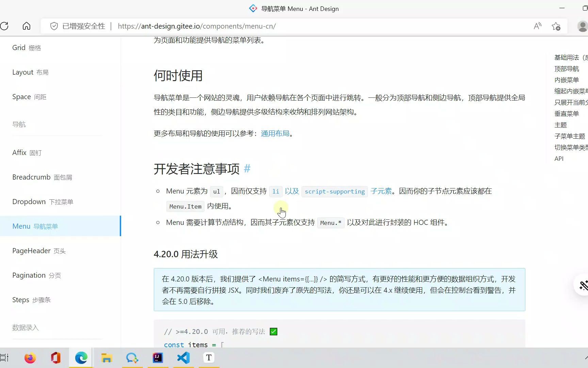Jump to 顶部导航 in page anchor list

tap(567, 69)
